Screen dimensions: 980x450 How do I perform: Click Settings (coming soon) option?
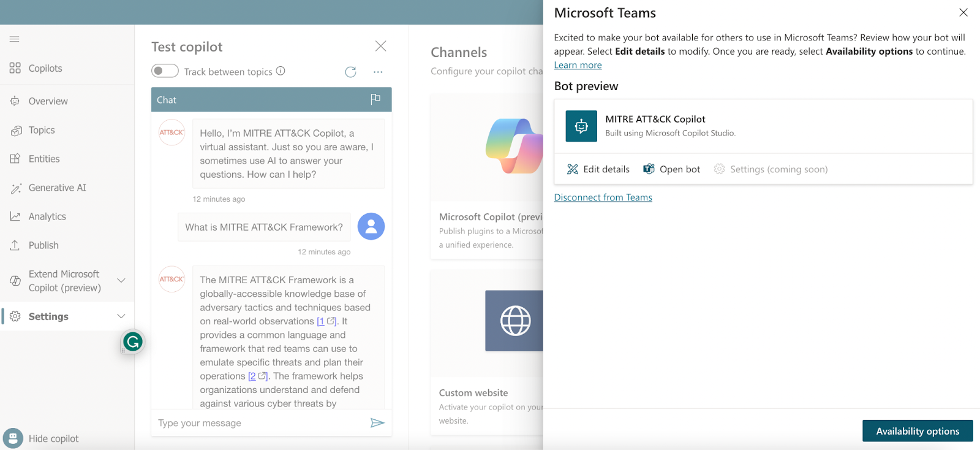[x=771, y=169]
